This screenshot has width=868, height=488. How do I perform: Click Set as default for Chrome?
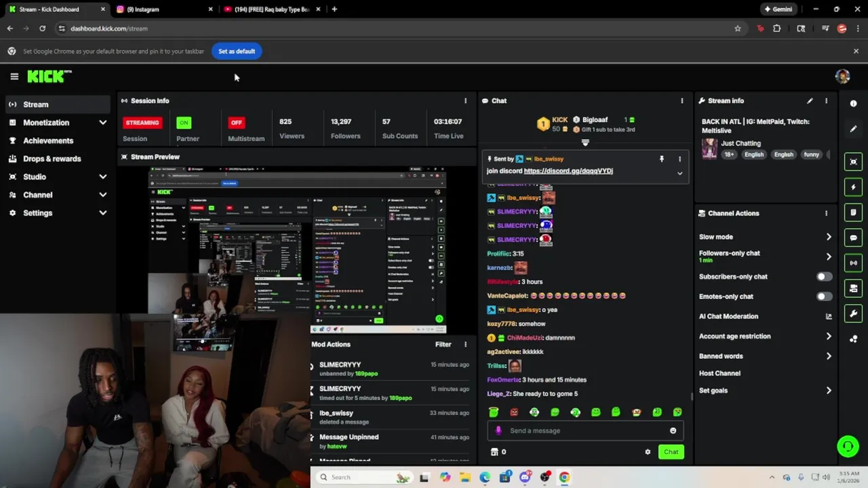tap(237, 52)
